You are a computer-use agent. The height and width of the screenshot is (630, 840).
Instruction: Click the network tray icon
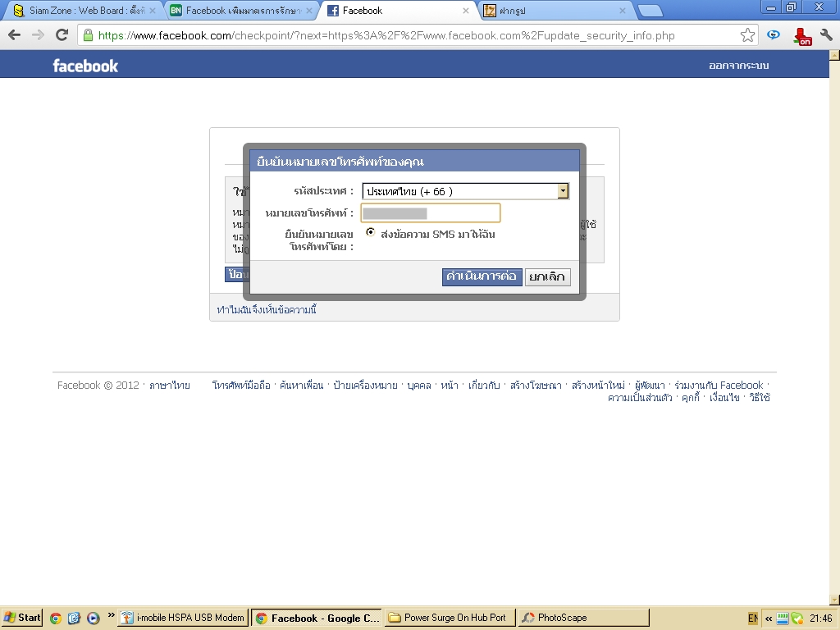tap(782, 619)
